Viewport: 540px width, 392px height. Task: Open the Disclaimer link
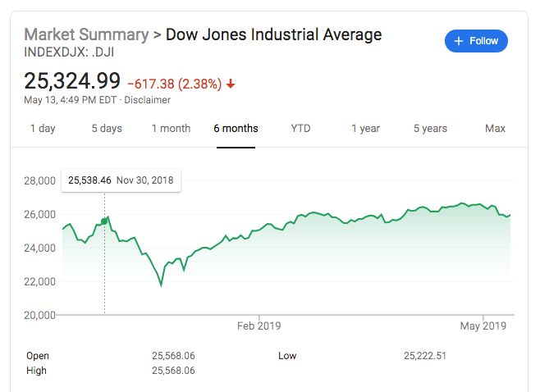tap(147, 100)
